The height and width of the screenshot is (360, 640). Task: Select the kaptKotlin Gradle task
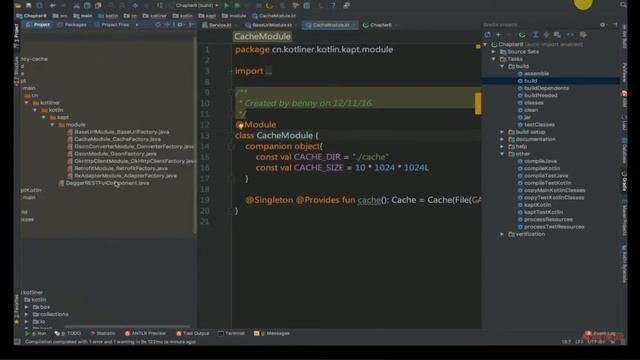pos(538,205)
